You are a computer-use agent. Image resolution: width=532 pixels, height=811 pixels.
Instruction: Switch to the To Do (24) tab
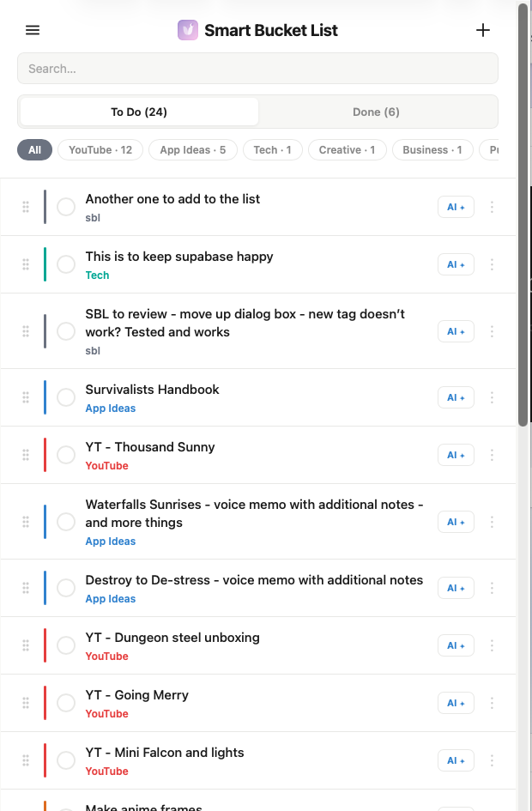click(139, 112)
